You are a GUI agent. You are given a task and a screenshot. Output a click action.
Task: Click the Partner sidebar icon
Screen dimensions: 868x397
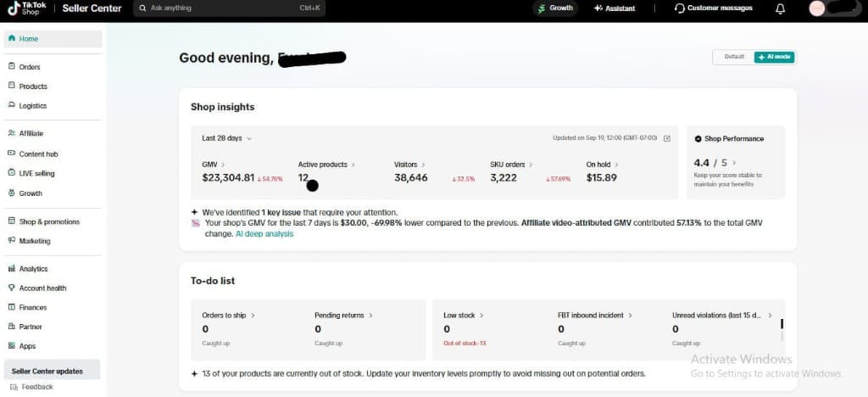pos(12,326)
